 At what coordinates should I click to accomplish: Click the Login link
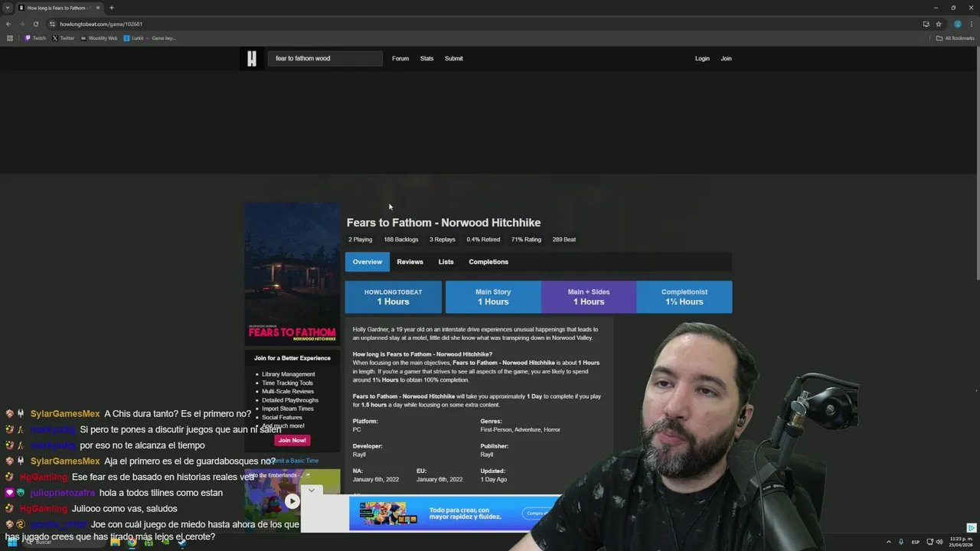[x=702, y=58]
